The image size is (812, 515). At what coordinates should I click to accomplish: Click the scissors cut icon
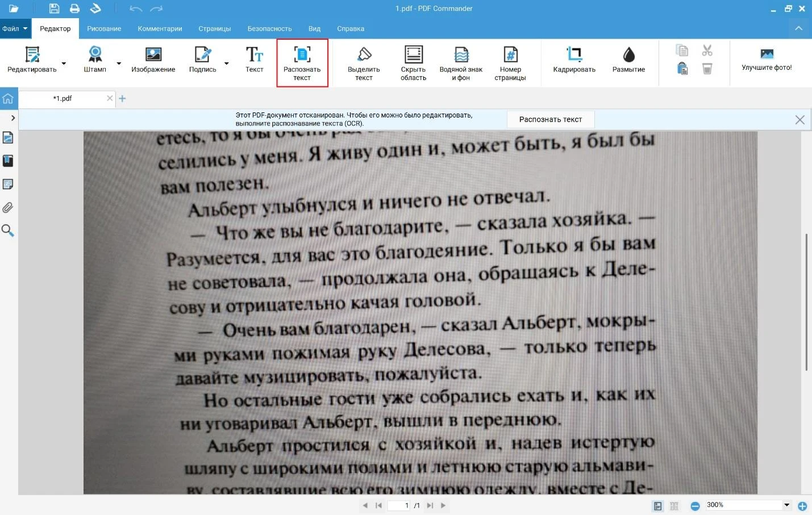[x=707, y=51]
